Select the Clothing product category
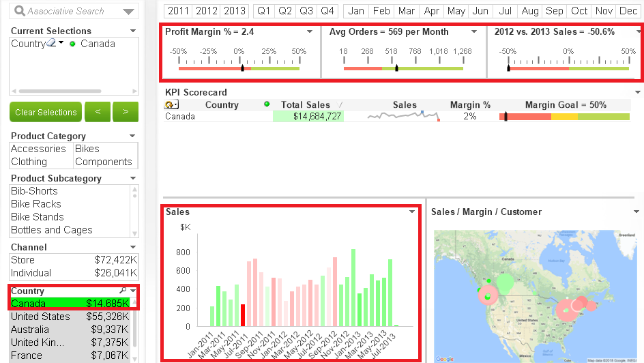This screenshot has height=363, width=644. 29,162
